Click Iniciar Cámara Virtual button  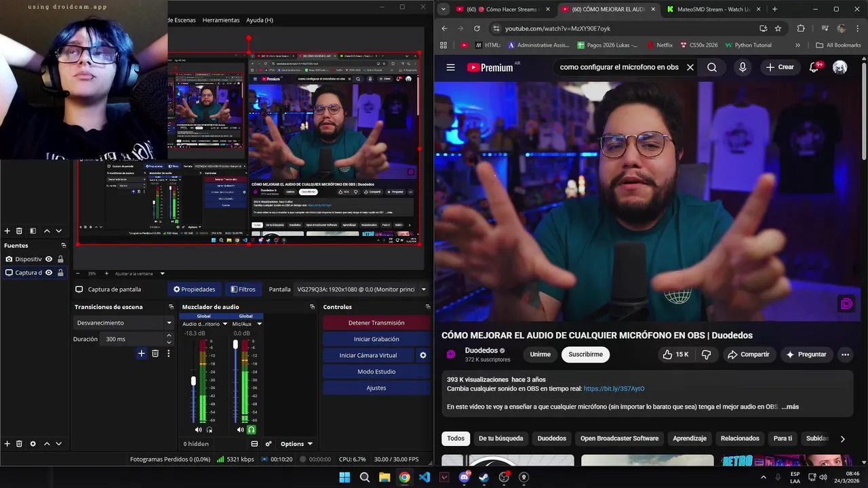[368, 355]
